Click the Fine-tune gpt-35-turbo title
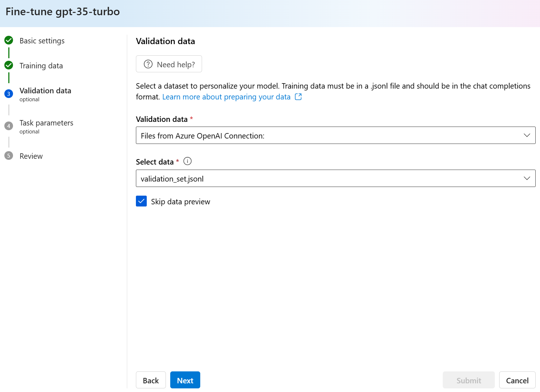This screenshot has width=540, height=392. tap(63, 12)
